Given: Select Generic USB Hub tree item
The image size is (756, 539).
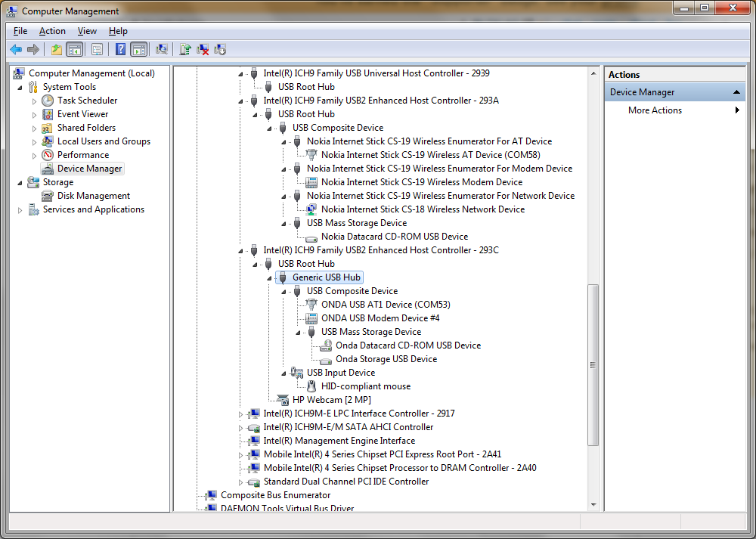Looking at the screenshot, I should click(x=327, y=277).
